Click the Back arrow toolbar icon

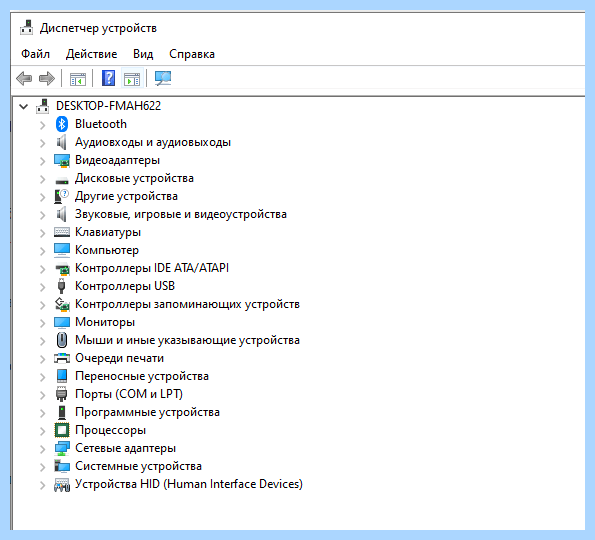pos(24,79)
